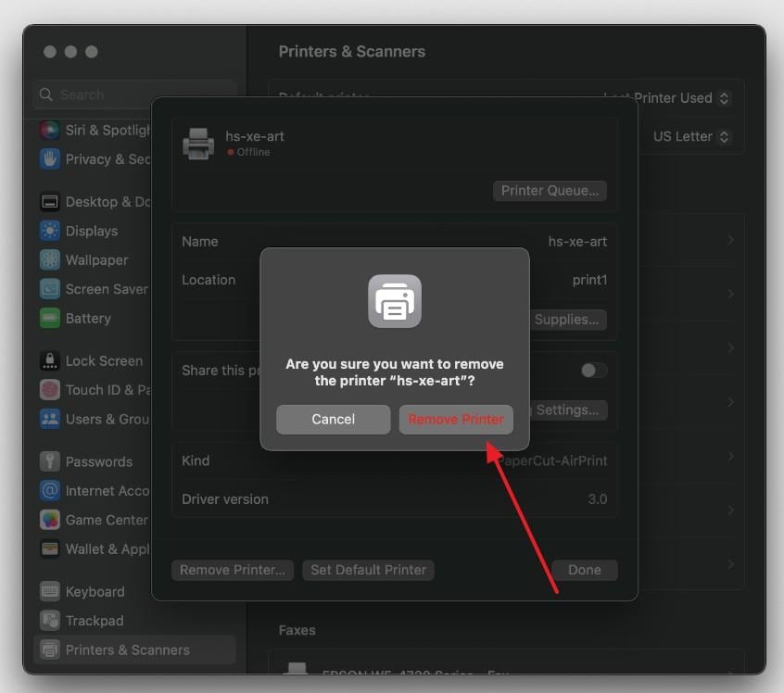The height and width of the screenshot is (693, 784).
Task: Select the green Battery icon
Action: 49,318
